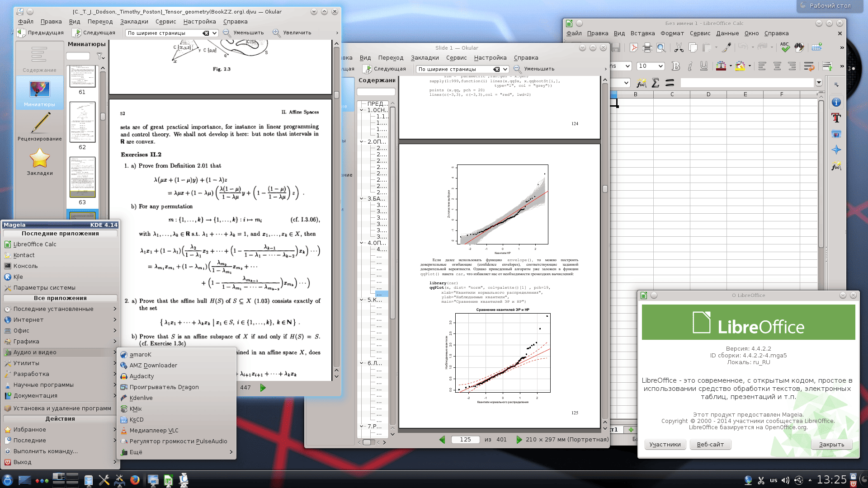Screen dimensions: 868x488
Task: Click Уменьшить button in Tensor geometry Okular
Action: (244, 33)
